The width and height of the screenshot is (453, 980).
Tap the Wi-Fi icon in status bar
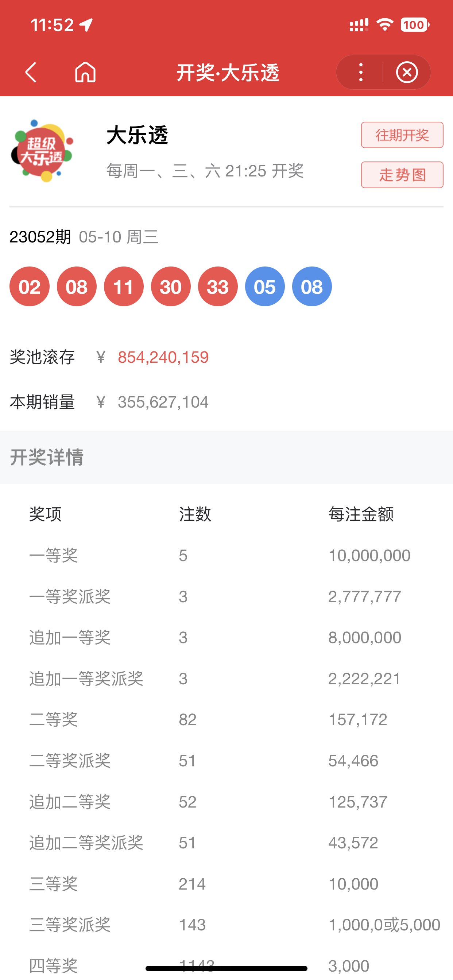pyautogui.click(x=385, y=25)
